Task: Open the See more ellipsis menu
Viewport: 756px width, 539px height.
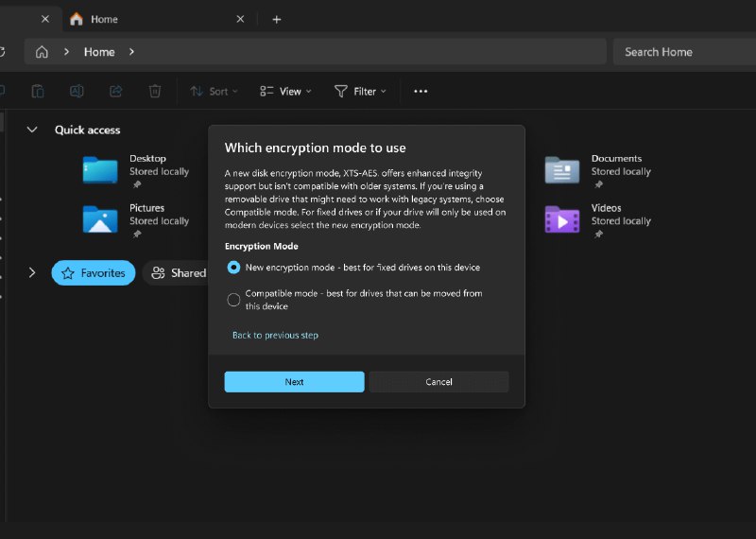Action: [x=421, y=91]
